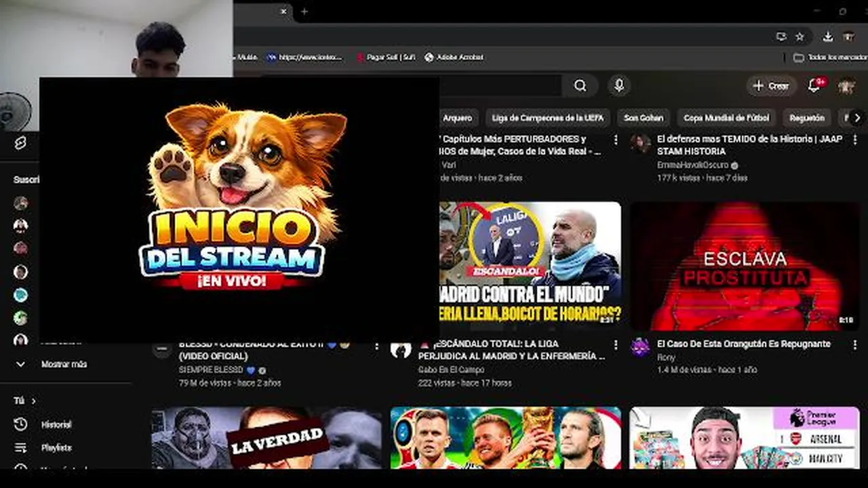
Task: Open options for BLESSD video
Action: click(x=376, y=345)
